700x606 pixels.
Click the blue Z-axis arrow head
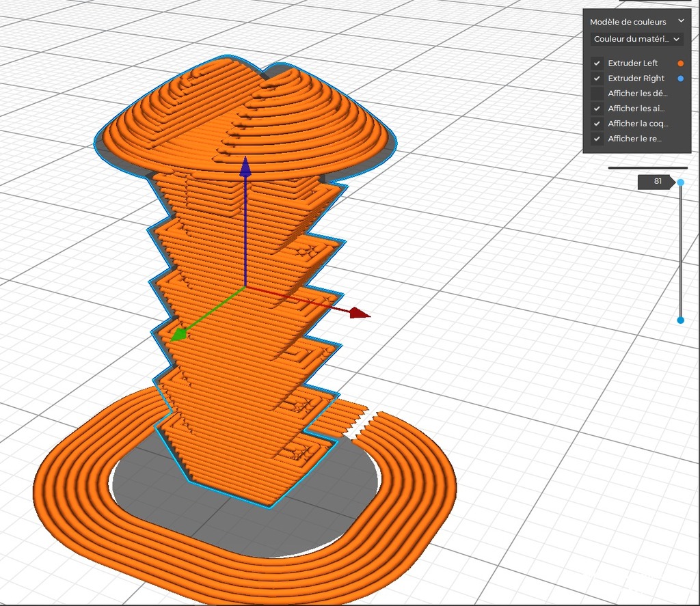pos(245,167)
